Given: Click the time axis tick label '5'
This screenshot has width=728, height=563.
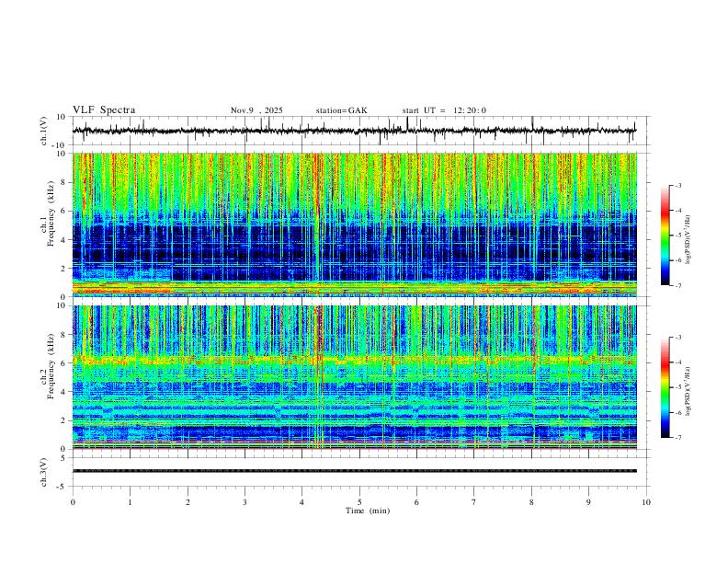Looking at the screenshot, I should (x=359, y=502).
